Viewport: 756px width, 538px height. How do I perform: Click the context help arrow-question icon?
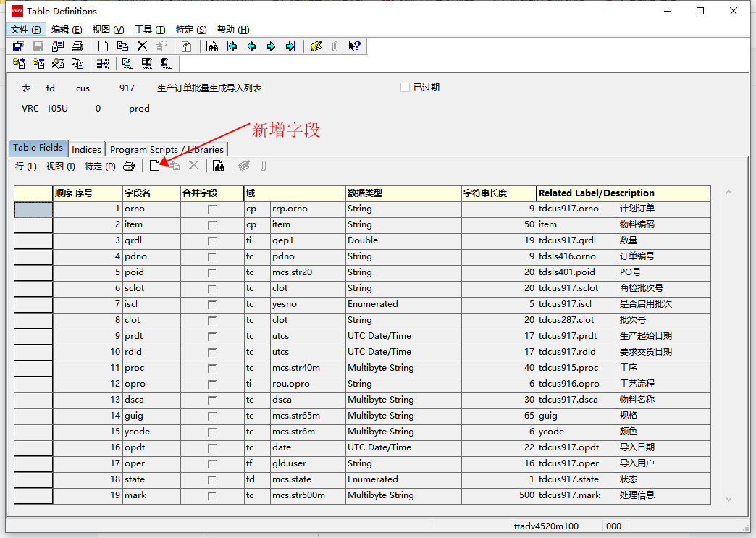click(353, 46)
